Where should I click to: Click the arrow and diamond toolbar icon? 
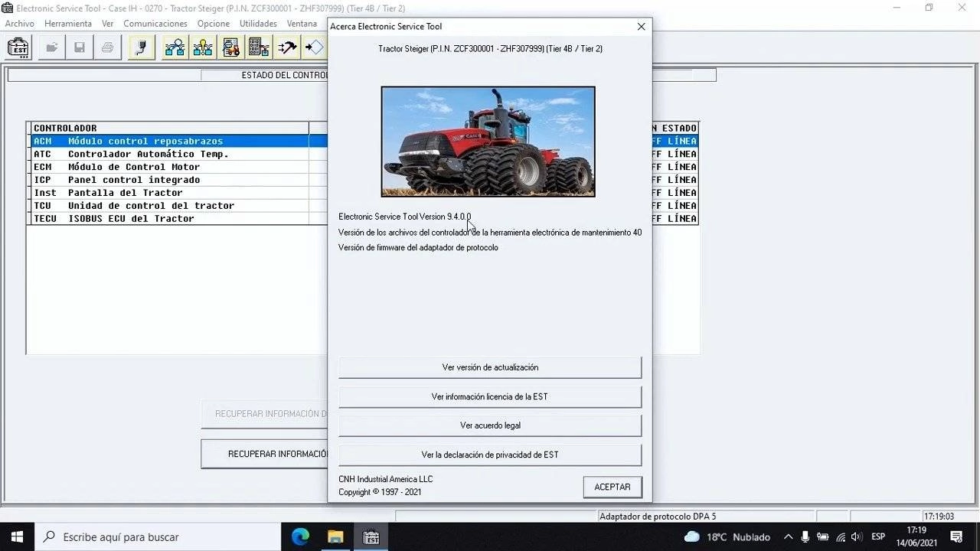coord(315,47)
